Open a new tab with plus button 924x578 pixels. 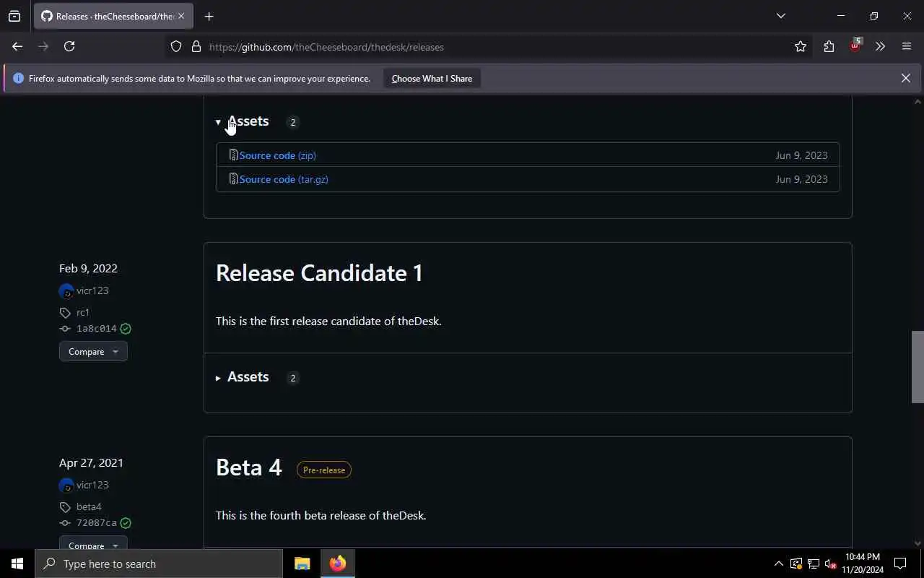pyautogui.click(x=209, y=16)
